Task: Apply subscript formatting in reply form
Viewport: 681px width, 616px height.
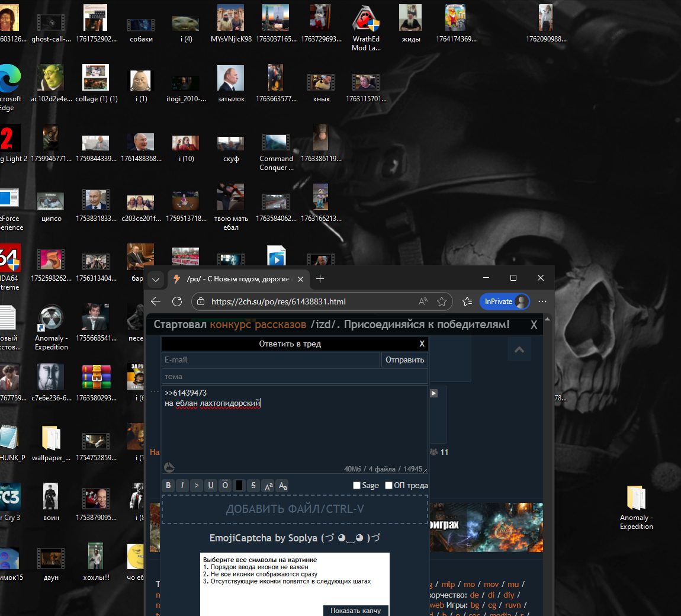Action: (282, 486)
